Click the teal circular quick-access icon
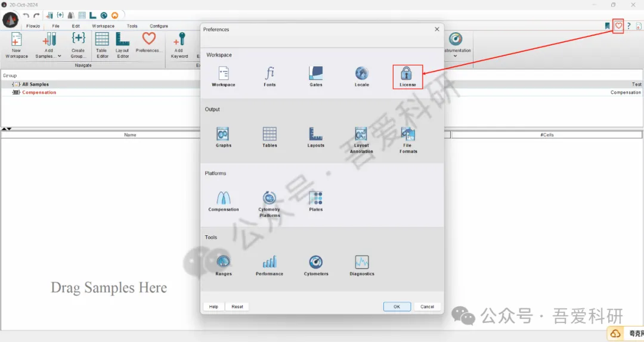The image size is (644, 342). (104, 15)
